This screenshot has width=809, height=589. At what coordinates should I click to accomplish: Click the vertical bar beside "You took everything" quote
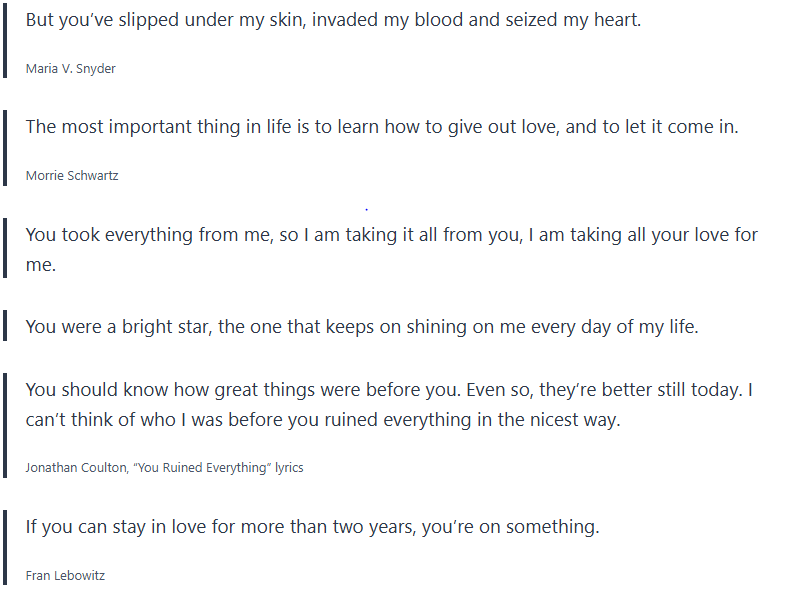6,250
